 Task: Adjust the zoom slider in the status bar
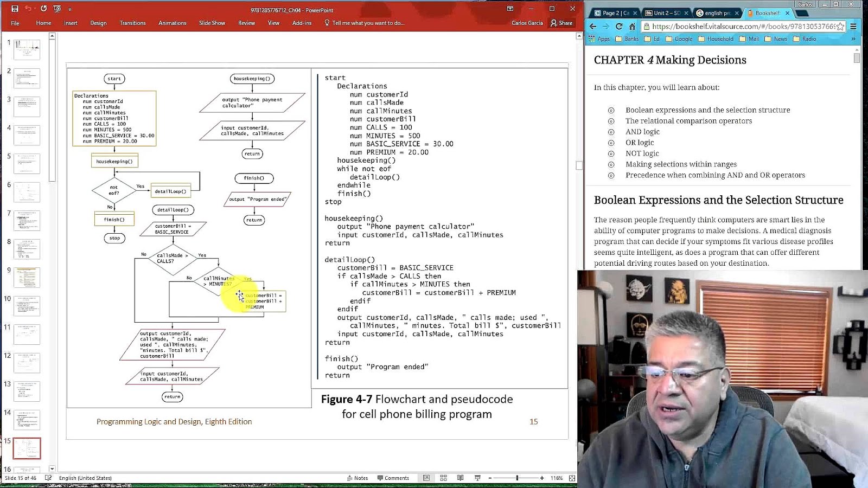pos(517,478)
